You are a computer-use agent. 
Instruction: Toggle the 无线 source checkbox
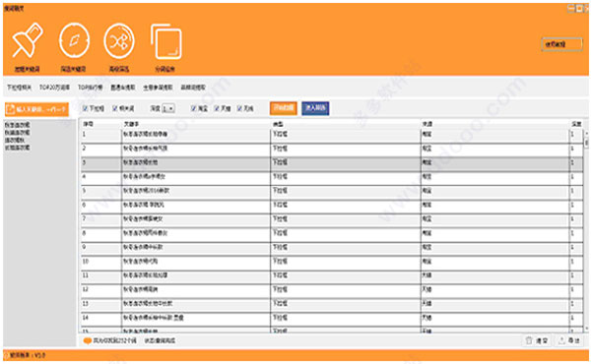pos(239,108)
